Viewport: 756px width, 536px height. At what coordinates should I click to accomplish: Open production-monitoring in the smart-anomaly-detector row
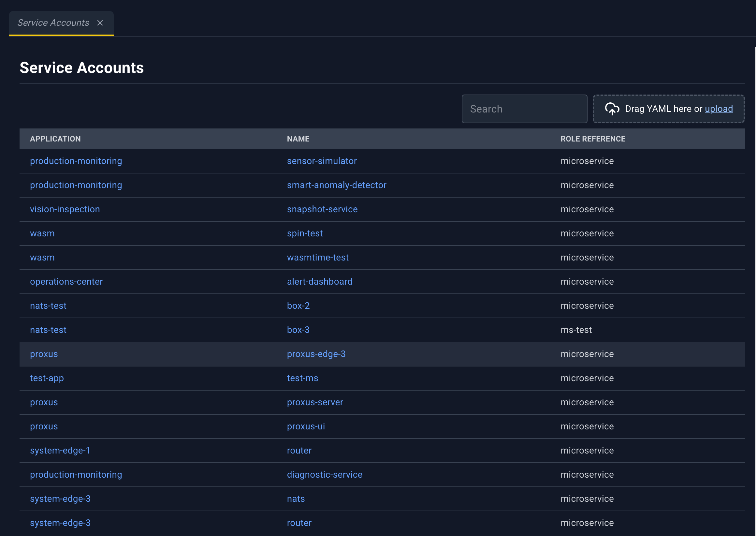tap(76, 185)
